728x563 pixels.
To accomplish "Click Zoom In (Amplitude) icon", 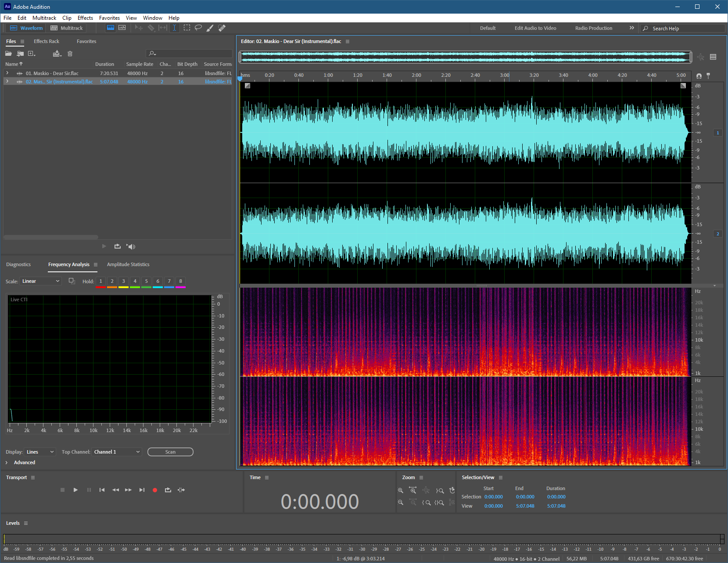I will click(401, 491).
